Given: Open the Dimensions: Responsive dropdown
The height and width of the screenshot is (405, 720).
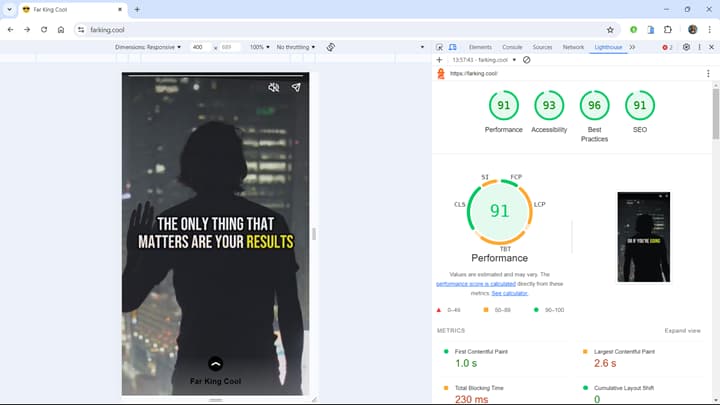Looking at the screenshot, I should pyautogui.click(x=148, y=47).
